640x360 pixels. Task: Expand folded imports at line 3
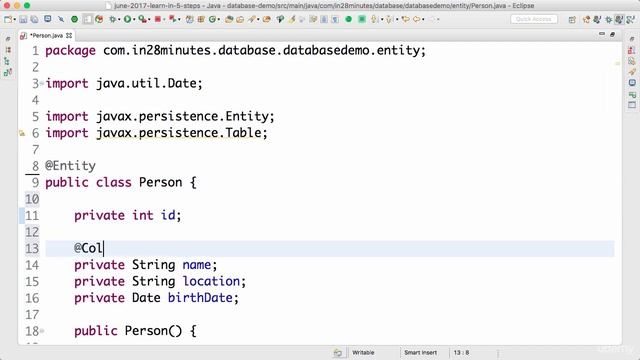42,83
